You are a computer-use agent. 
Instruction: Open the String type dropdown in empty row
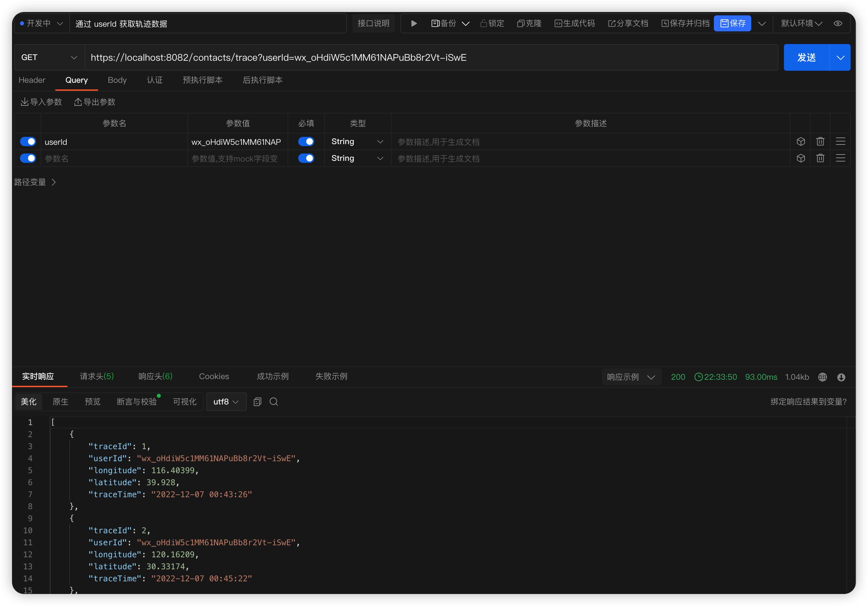click(x=357, y=159)
